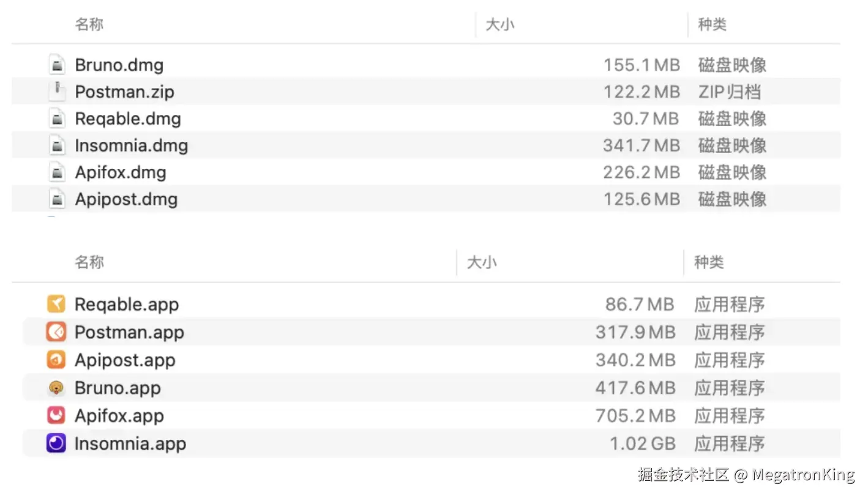Select the Insomnia.app file name

pyautogui.click(x=130, y=444)
